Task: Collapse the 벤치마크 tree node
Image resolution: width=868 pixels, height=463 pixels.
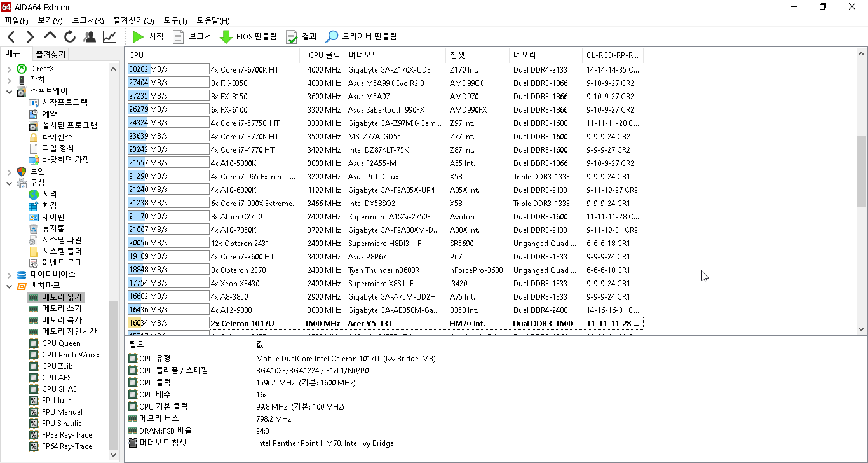Action: [x=8, y=286]
